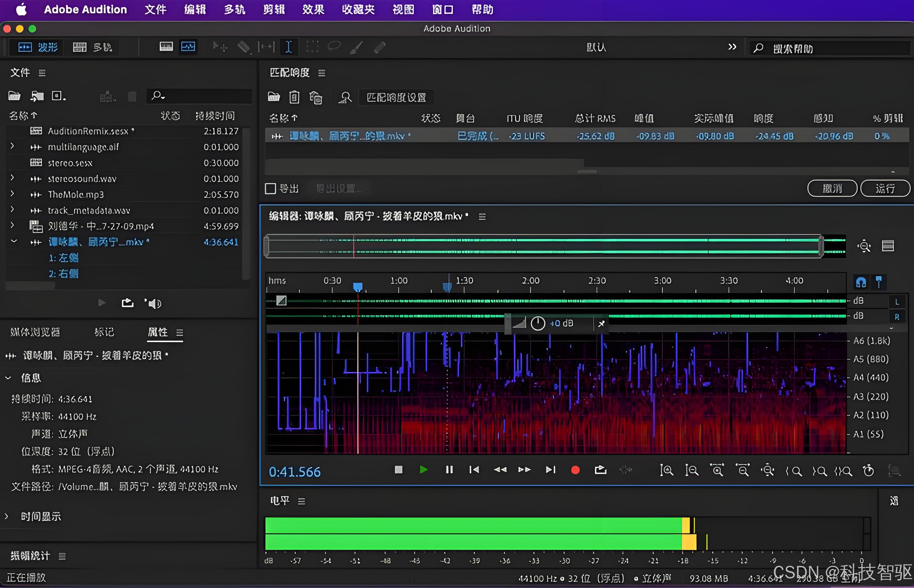Select the Time Selection tool in toolbar
Screen dimensions: 914x588
click(288, 47)
